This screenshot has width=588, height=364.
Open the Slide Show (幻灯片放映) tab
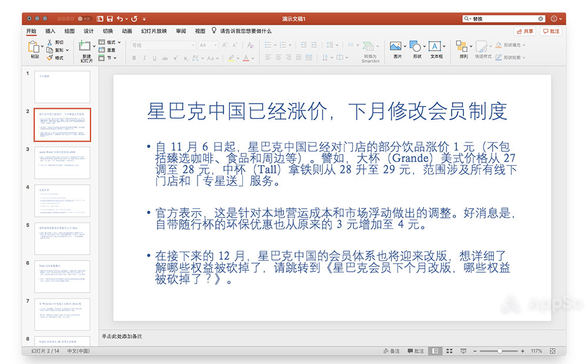pos(154,31)
